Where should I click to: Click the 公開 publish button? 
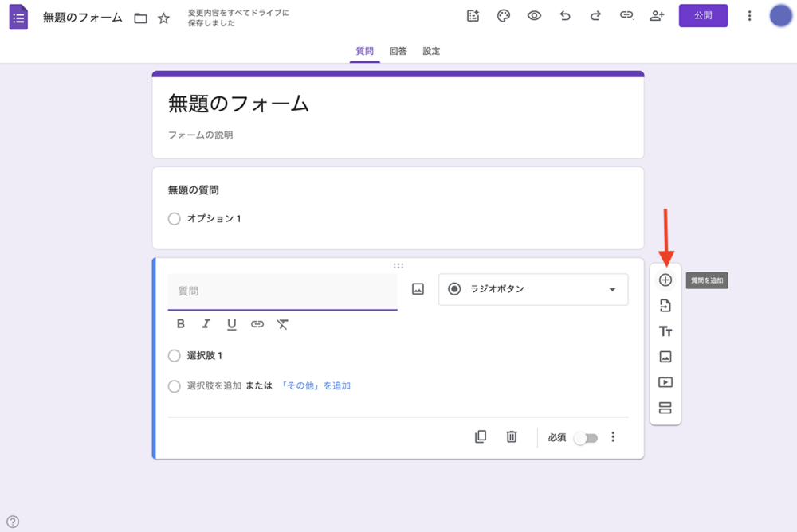(x=703, y=15)
